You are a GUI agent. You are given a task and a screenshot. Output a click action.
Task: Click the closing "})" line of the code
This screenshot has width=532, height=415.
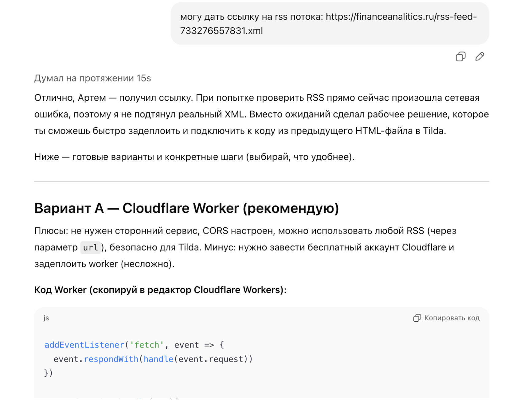point(49,373)
